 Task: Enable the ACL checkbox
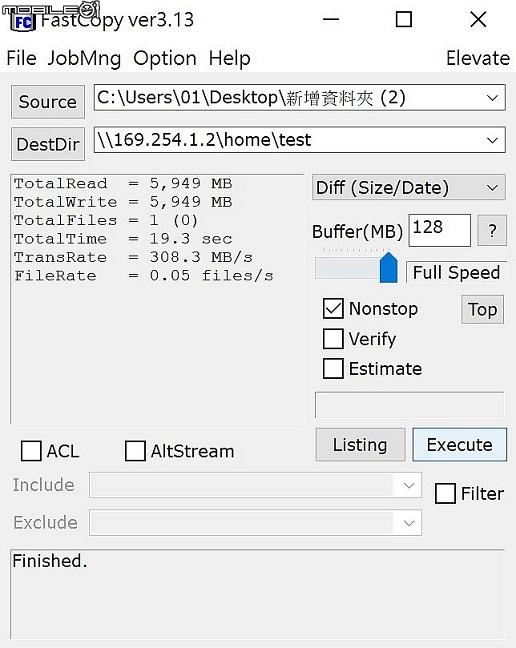tap(31, 451)
